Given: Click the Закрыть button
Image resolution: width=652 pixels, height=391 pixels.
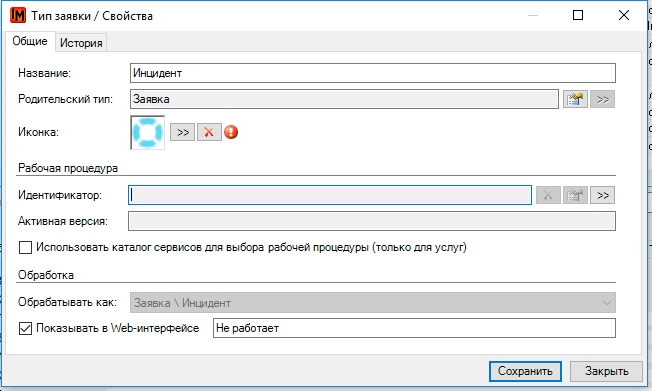Looking at the screenshot, I should [606, 371].
